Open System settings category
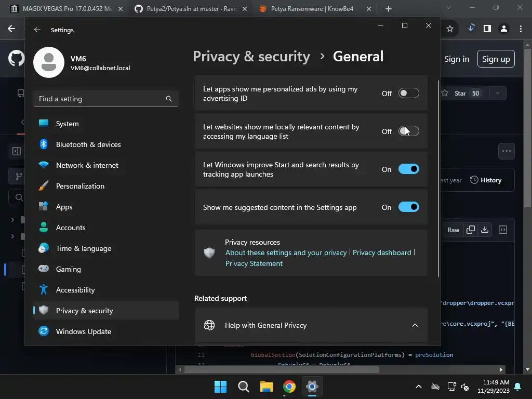532x399 pixels. [x=106, y=124]
